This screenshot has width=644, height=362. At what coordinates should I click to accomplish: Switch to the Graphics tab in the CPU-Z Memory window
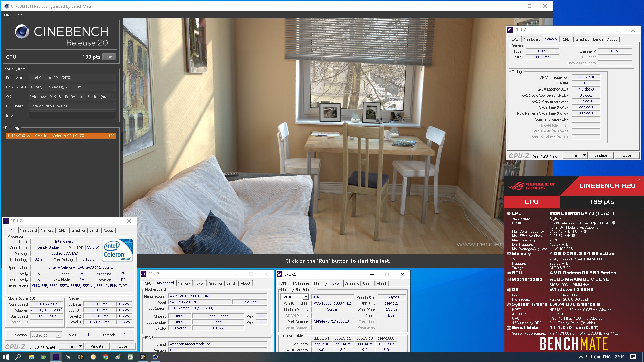pos(582,39)
